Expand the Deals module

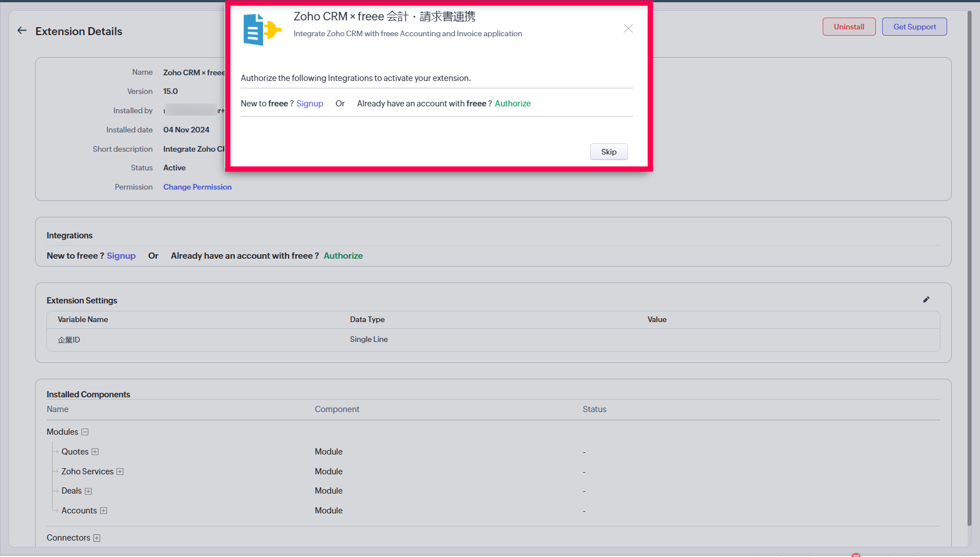[88, 491]
